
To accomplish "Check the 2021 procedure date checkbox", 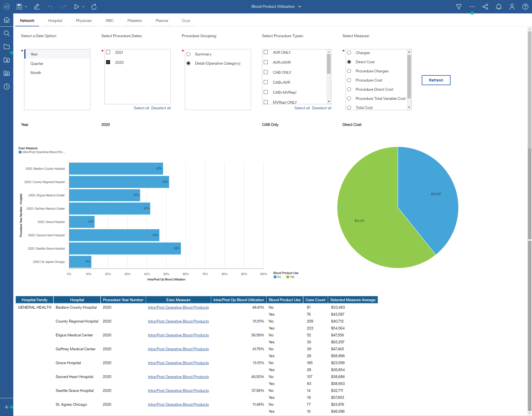I will point(108,52).
